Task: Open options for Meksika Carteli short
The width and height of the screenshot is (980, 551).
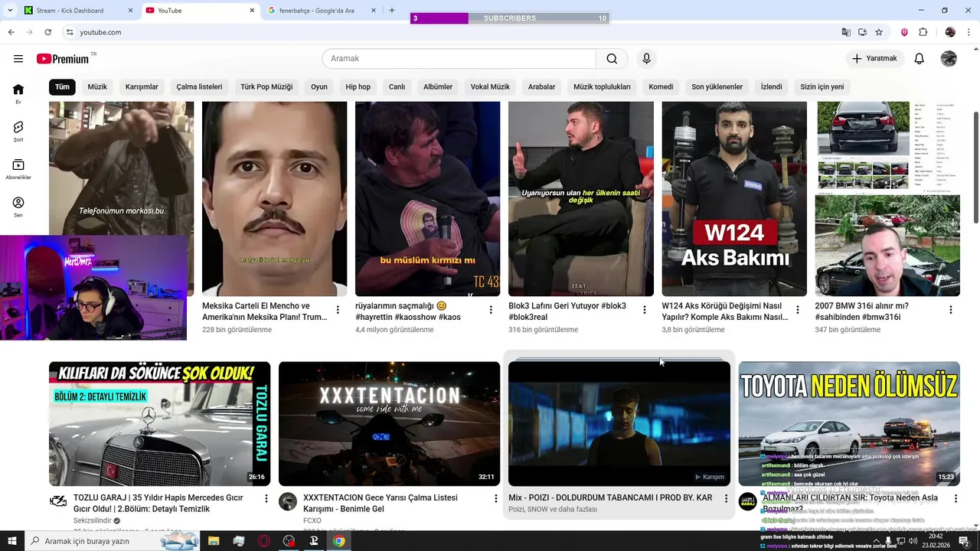Action: (x=338, y=310)
